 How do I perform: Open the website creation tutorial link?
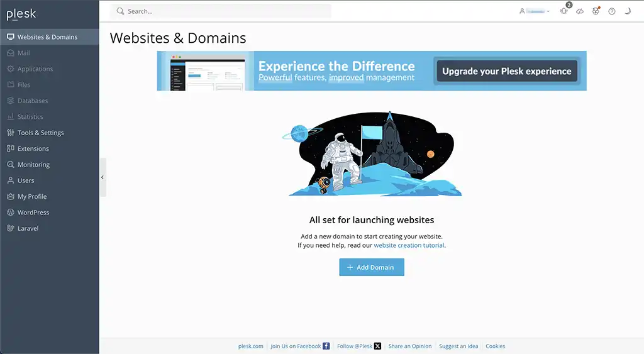(x=409, y=245)
